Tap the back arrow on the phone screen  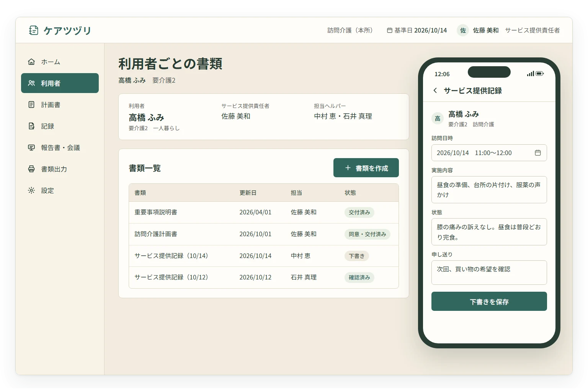pos(435,90)
